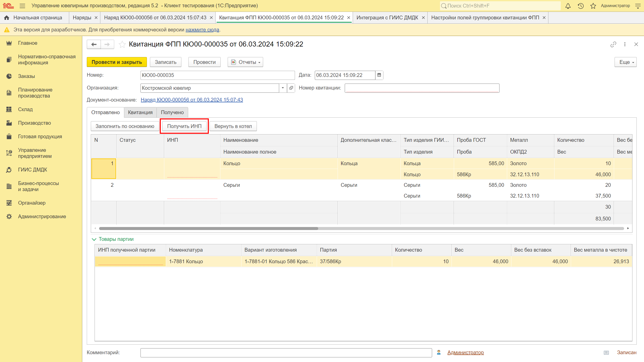Image resolution: width=644 pixels, height=362 pixels.
Task: Click Заполнить по основанию button
Action: point(125,126)
